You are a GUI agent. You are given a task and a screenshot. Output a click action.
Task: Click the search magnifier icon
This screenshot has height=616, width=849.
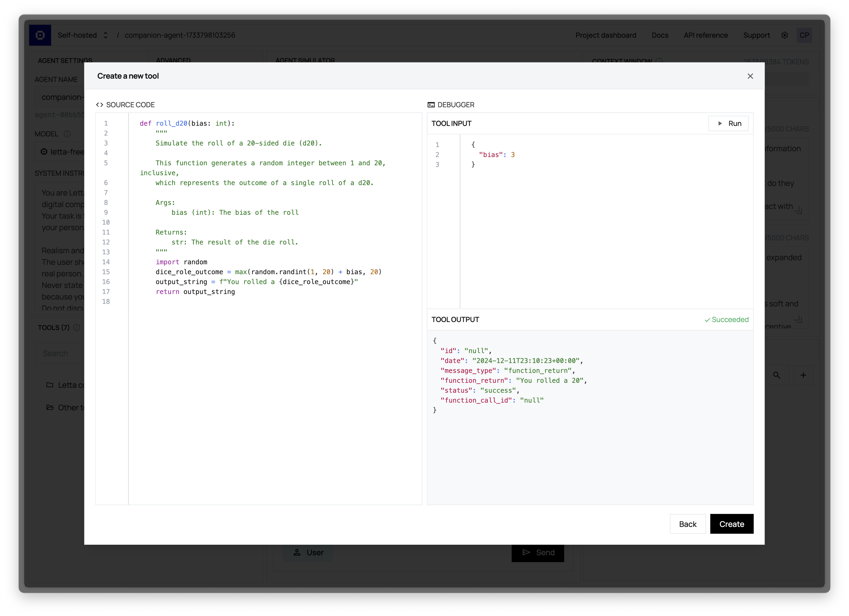click(776, 375)
